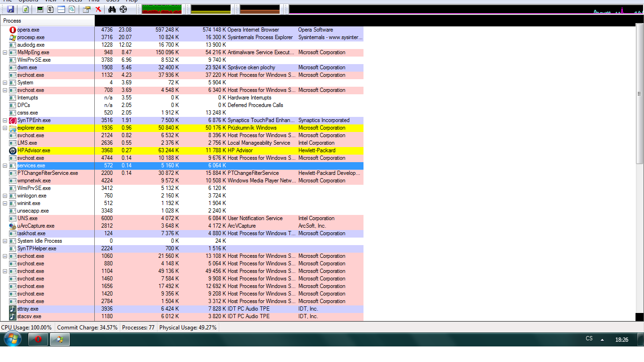Click the red Synaptics icon beside SynTPEnh.exe
The image size is (644, 362).
[x=13, y=120]
